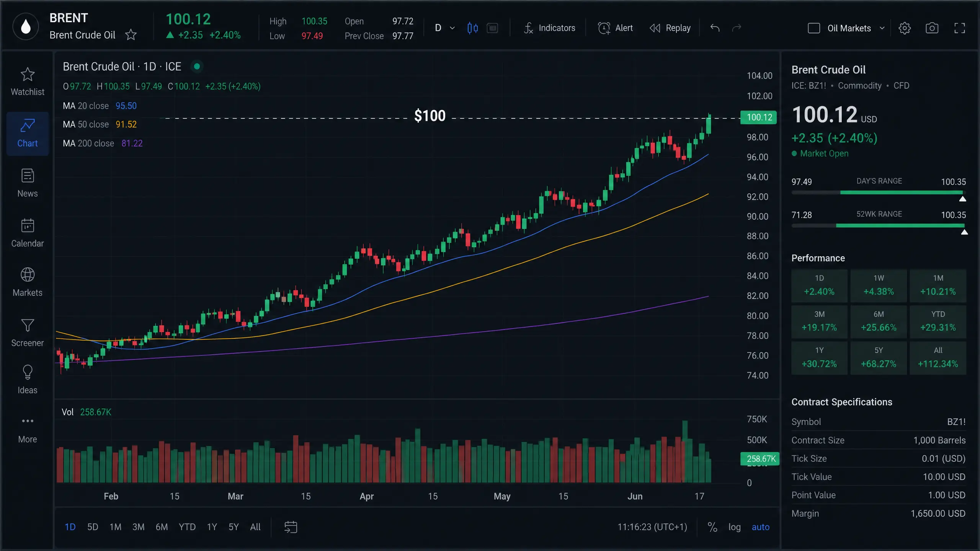The height and width of the screenshot is (551, 980).
Task: Open the More sidebar menu
Action: coord(28,429)
